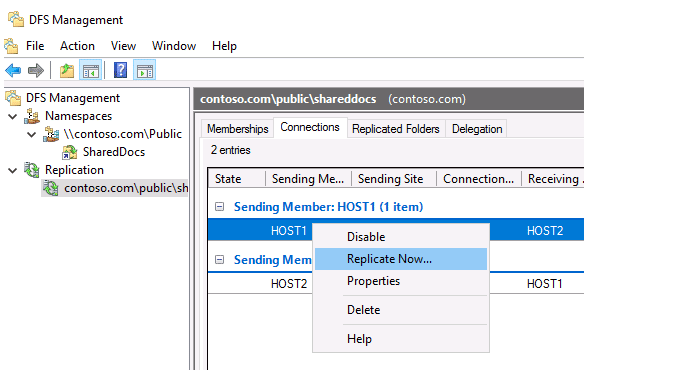Switch to the Memberships tab
The width and height of the screenshot is (679, 377).
(237, 129)
